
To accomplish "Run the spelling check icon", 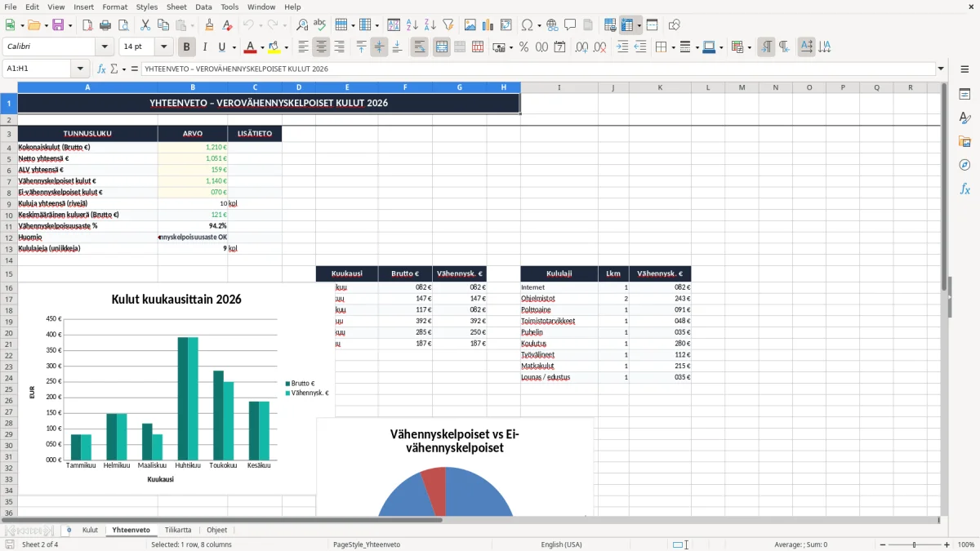I will [x=319, y=25].
